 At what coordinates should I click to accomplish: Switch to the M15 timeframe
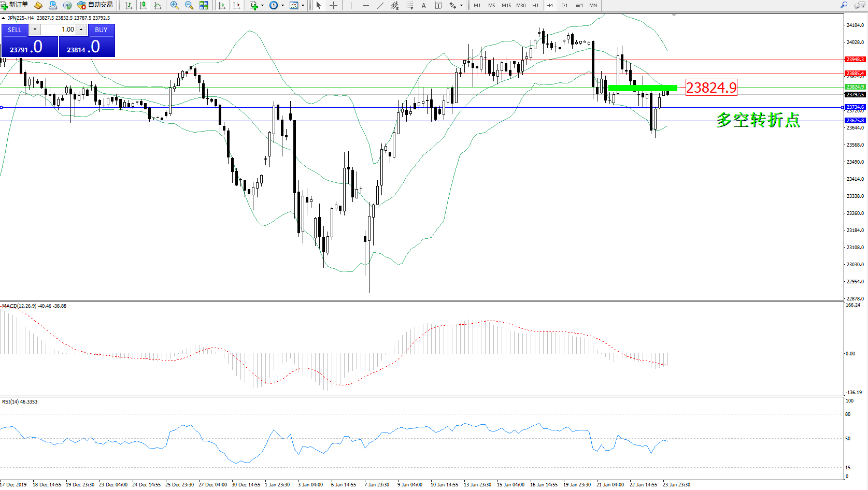(x=506, y=5)
